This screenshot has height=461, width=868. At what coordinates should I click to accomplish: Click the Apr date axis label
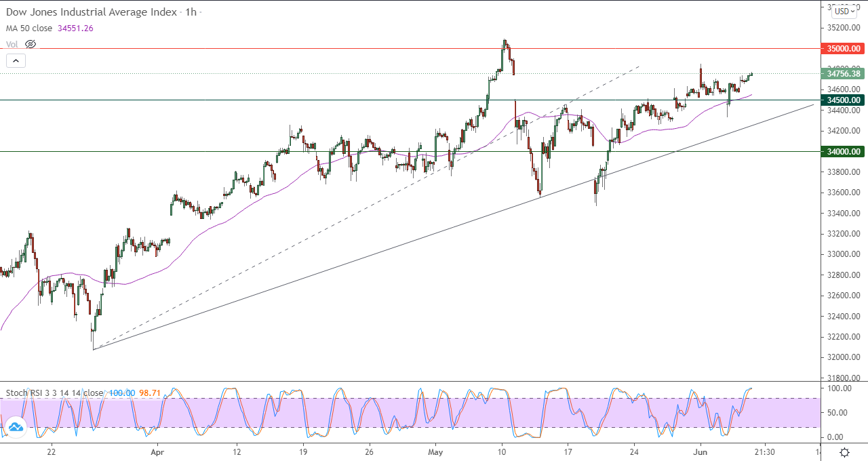pos(157,451)
